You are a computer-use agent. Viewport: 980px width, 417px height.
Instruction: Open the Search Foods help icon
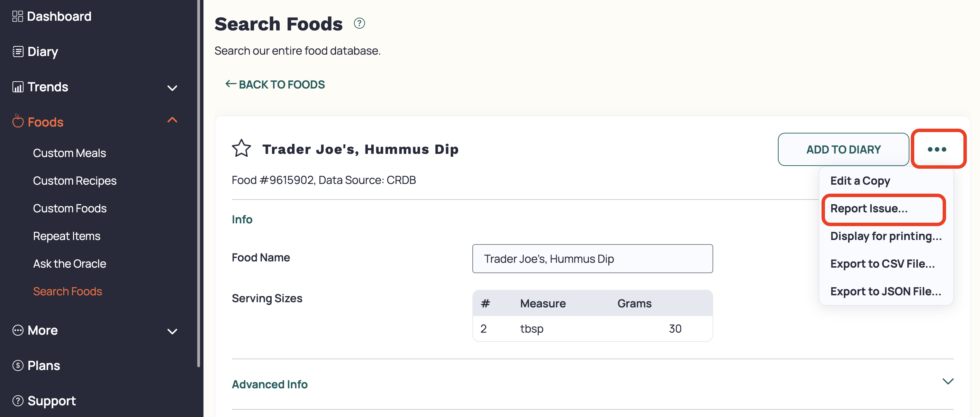[359, 23]
